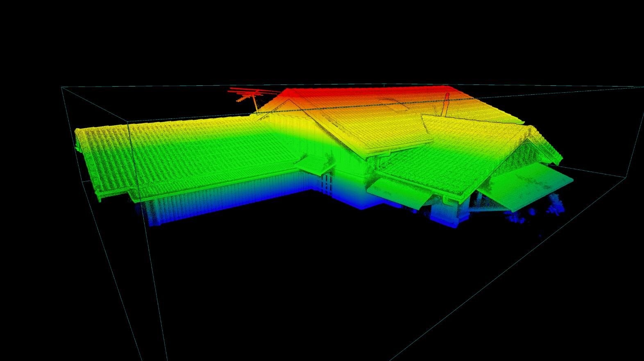644x361 pixels.
Task: Select the chimney pipe on the red roof
Action: coord(446,105)
